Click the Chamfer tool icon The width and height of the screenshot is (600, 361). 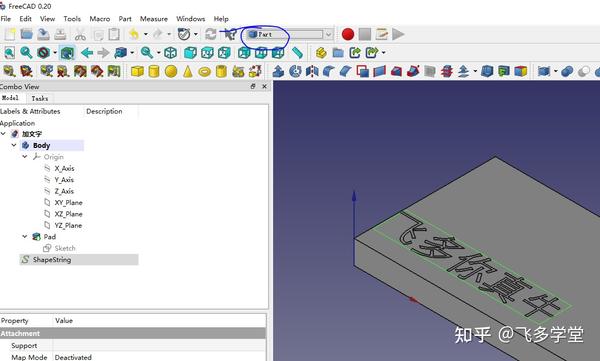tap(346, 71)
